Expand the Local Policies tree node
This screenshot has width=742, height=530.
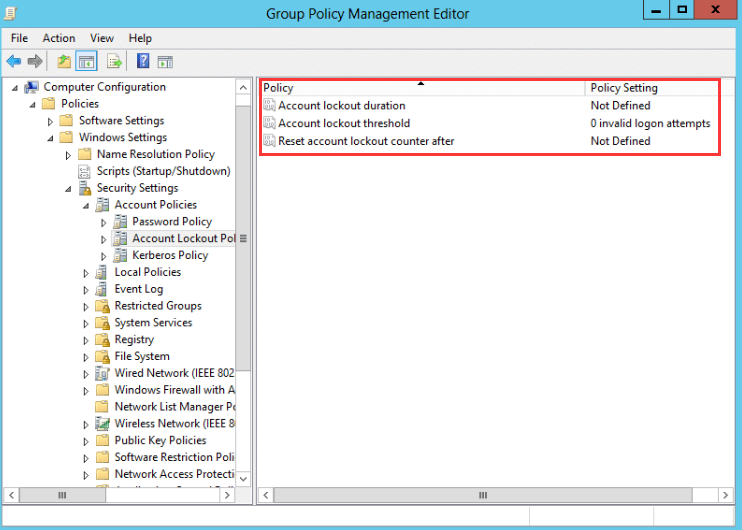[86, 272]
